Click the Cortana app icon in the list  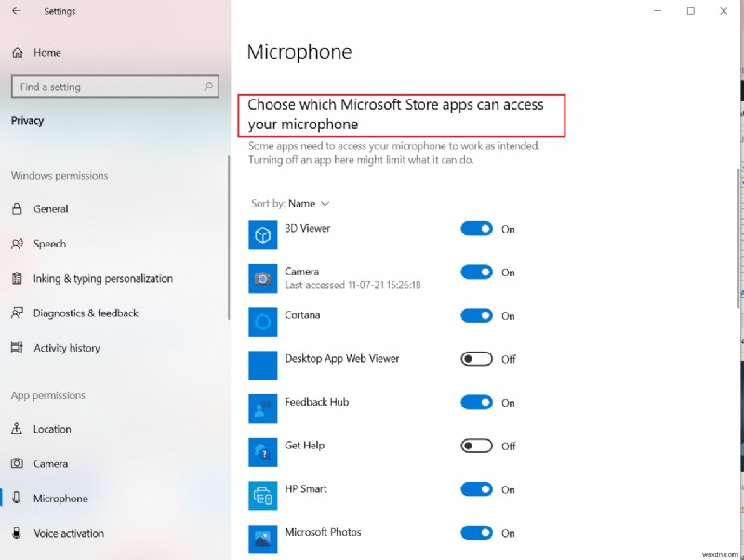262,322
